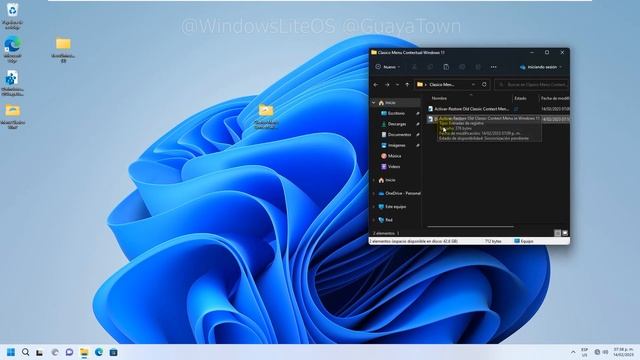Click the pin icon beside Escritorio
The width and height of the screenshot is (640, 360).
[x=418, y=113]
